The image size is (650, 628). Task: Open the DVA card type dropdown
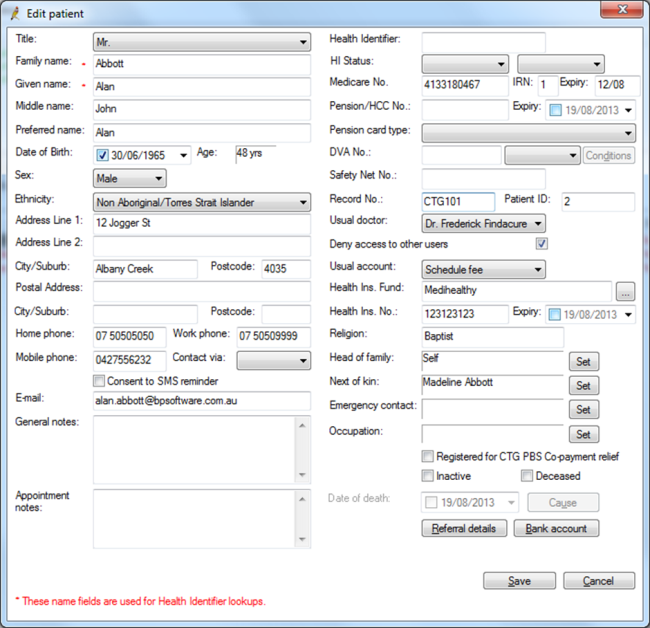[542, 155]
